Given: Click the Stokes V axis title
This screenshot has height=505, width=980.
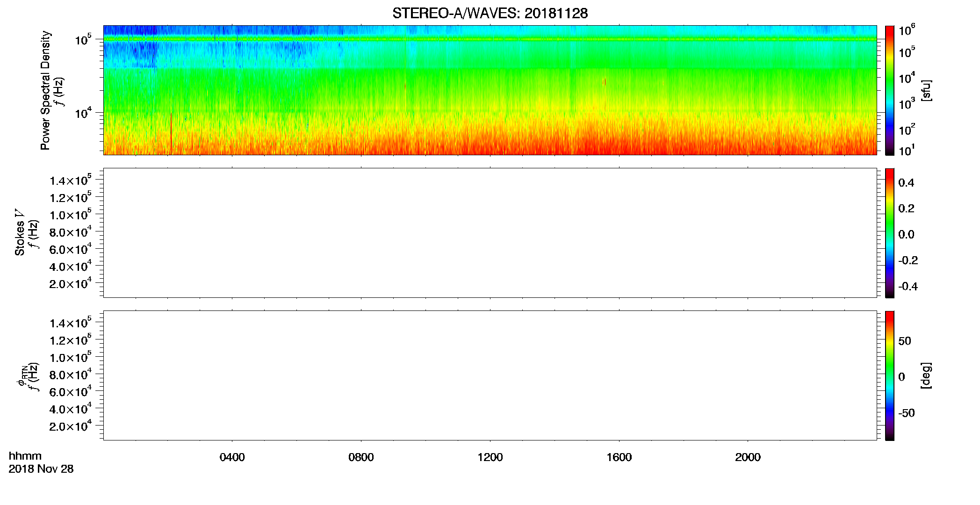Looking at the screenshot, I should (x=20, y=232).
